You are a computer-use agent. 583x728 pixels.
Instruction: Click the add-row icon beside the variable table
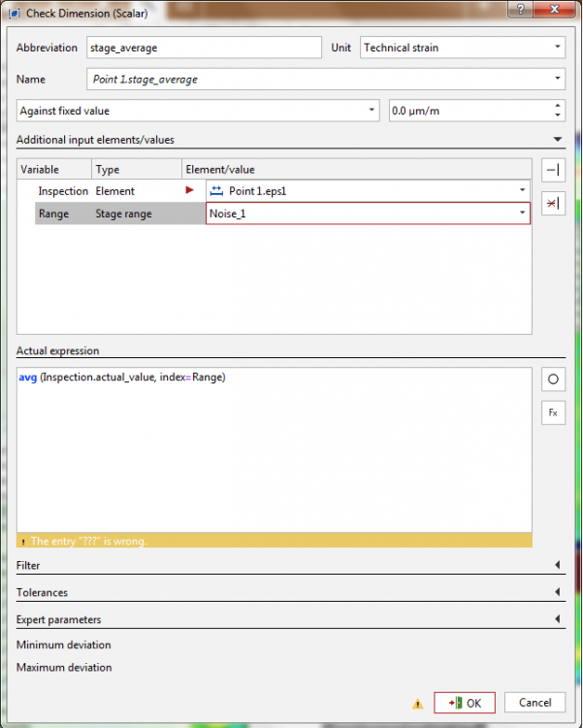click(x=553, y=170)
